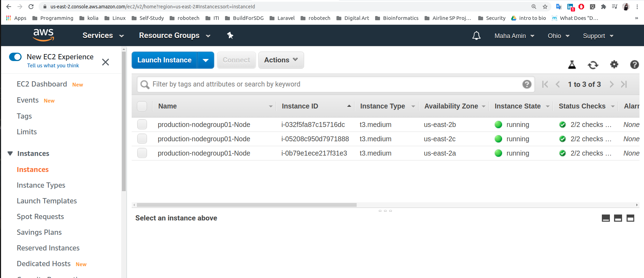Open the Support menu
The width and height of the screenshot is (644, 278).
598,36
